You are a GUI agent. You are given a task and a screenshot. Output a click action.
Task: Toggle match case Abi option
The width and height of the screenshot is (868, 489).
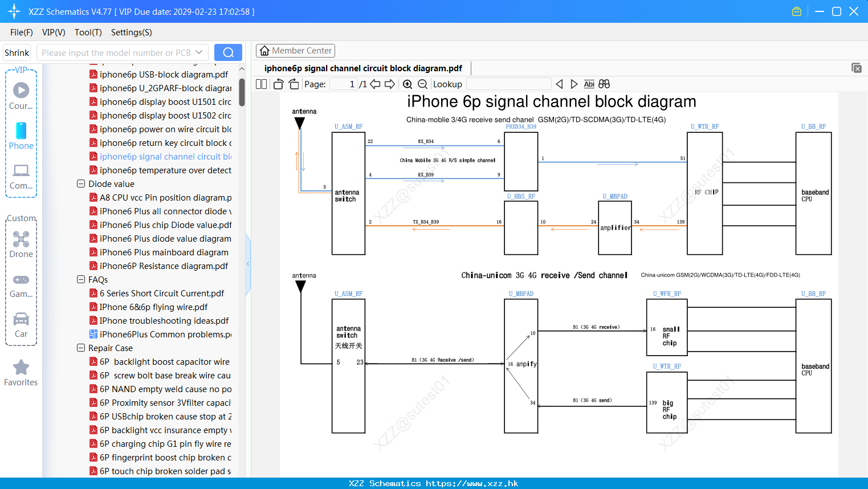click(x=589, y=84)
